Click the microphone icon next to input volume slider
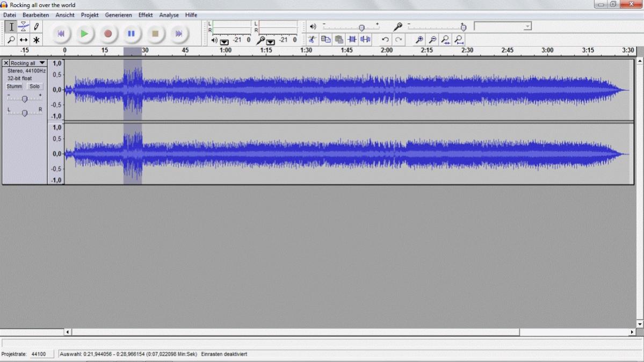Screen dimensions: 644x362 (397, 27)
